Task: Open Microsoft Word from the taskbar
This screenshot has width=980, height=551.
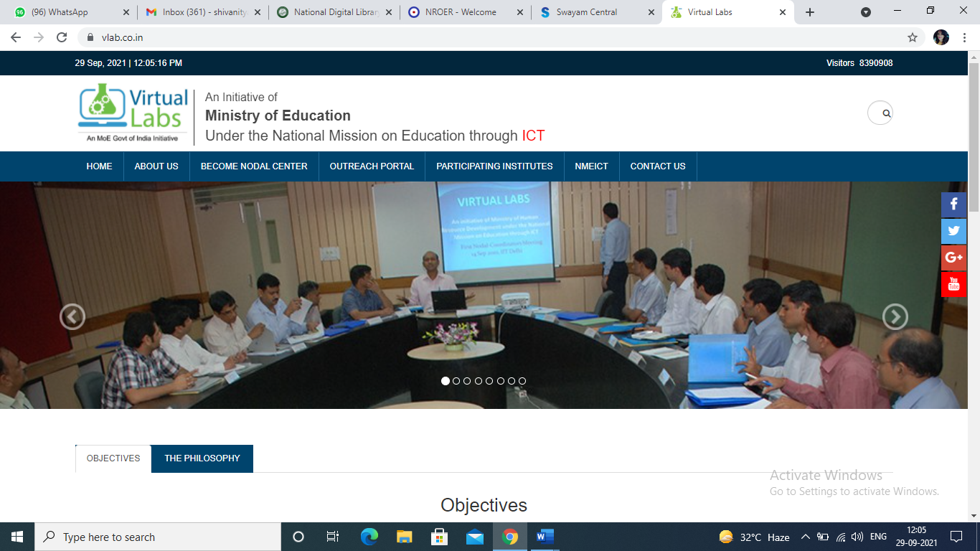Action: [544, 537]
